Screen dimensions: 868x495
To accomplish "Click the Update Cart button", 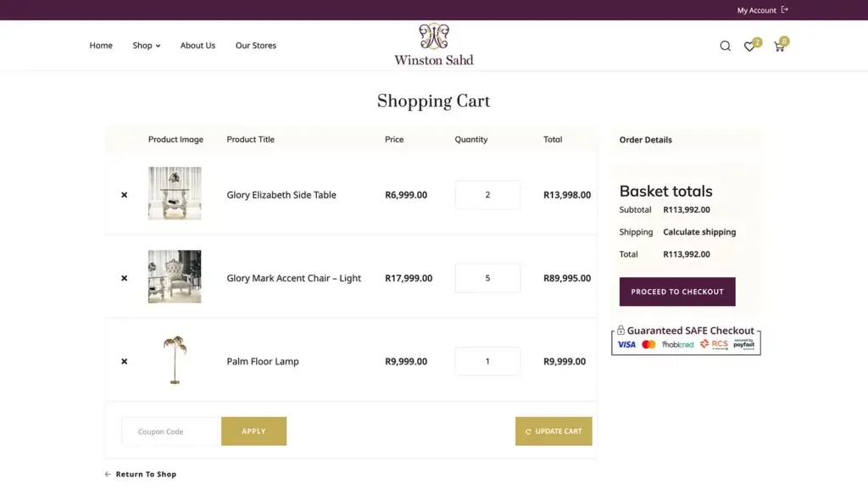I will tap(554, 431).
